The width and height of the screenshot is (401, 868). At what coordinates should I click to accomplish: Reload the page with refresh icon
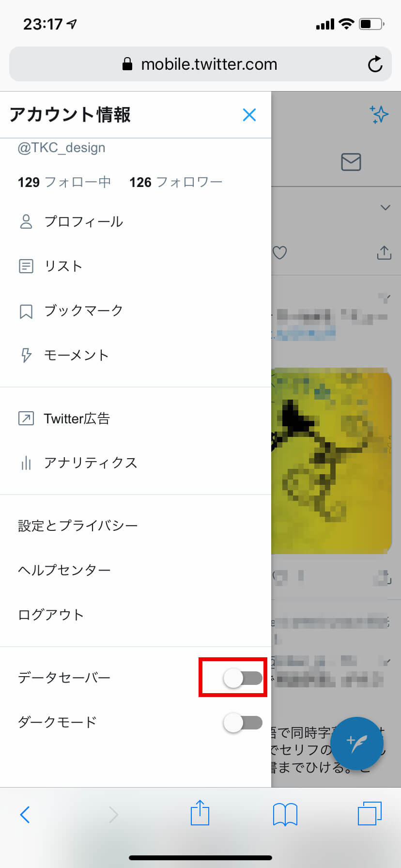pos(375,64)
